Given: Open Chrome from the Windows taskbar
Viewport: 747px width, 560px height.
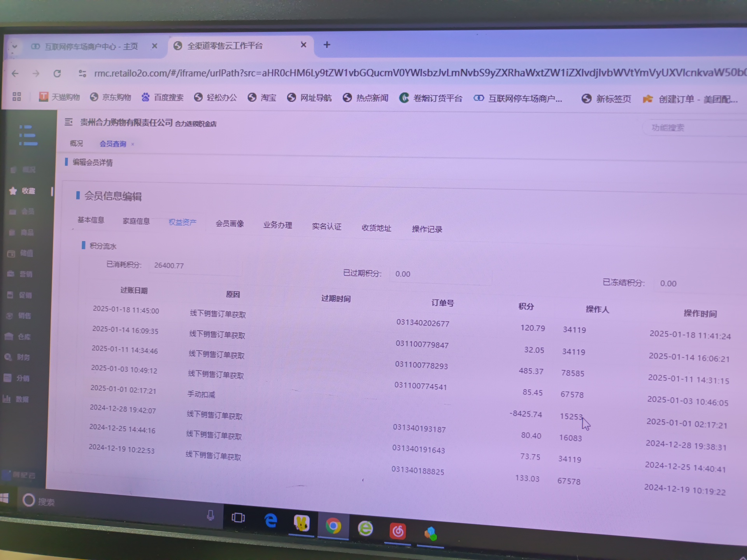Looking at the screenshot, I should click(x=333, y=526).
